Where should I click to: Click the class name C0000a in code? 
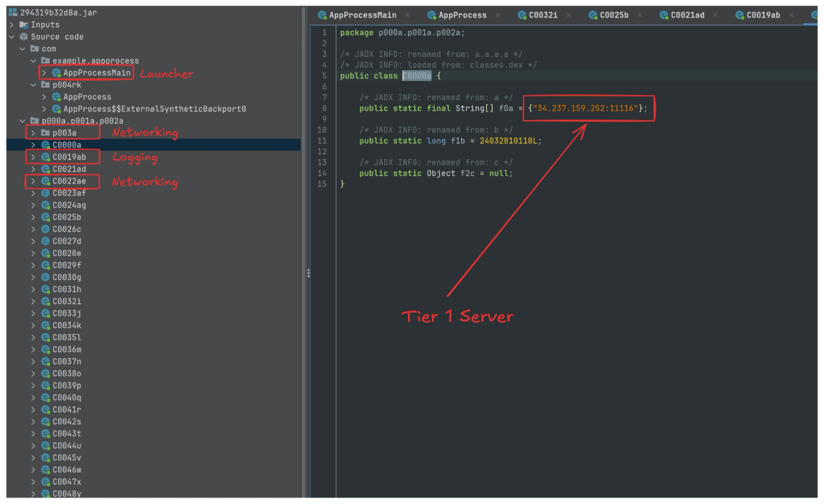pyautogui.click(x=417, y=76)
